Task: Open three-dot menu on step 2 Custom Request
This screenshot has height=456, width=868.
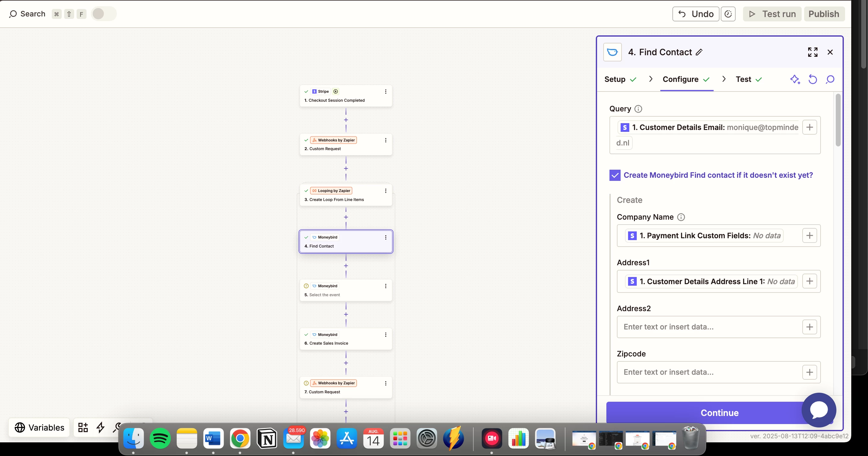Action: 385,140
